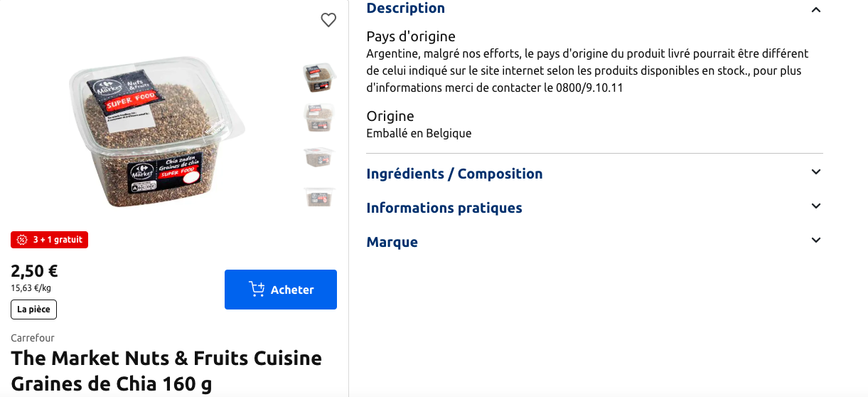Select the first product thumbnail

point(319,78)
